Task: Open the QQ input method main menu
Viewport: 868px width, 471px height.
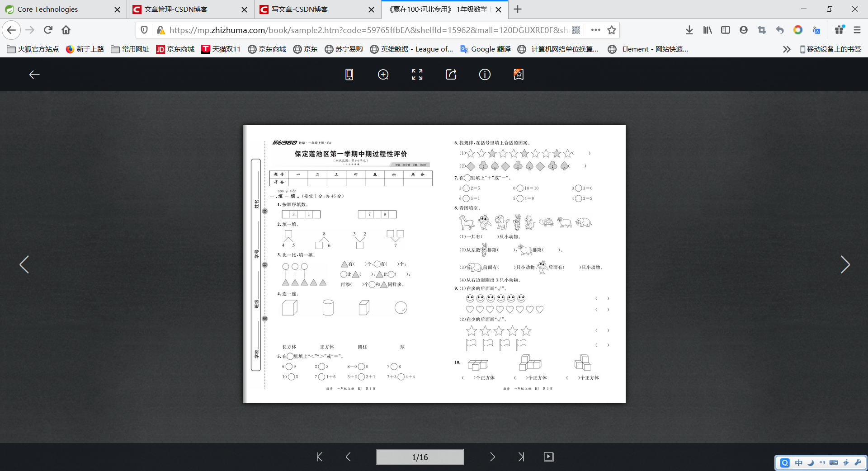Action: 784,462
